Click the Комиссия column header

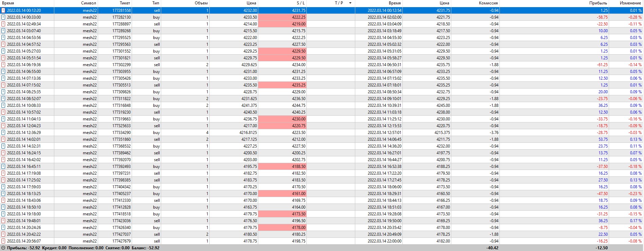[x=488, y=3]
